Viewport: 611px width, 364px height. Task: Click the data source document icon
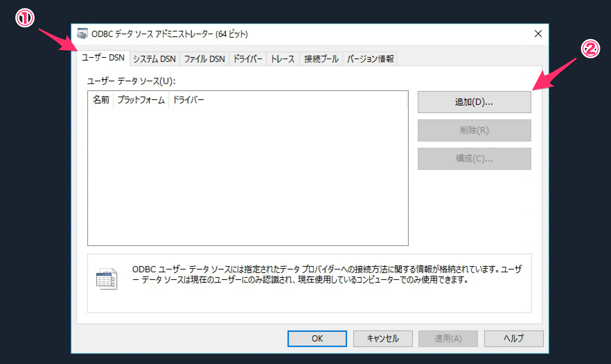tap(107, 279)
